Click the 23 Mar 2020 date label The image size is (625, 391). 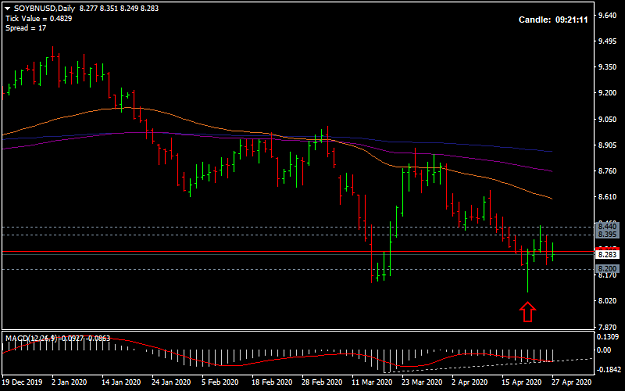pos(422,382)
